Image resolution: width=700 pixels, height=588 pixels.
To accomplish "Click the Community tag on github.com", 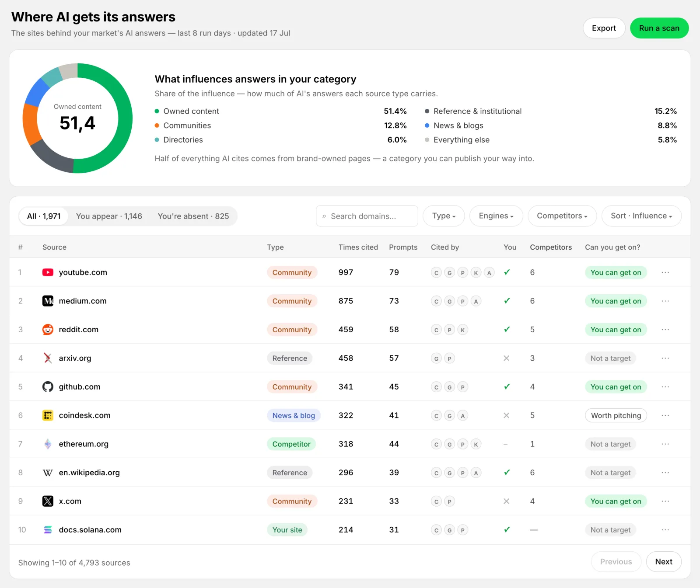I will 292,387.
